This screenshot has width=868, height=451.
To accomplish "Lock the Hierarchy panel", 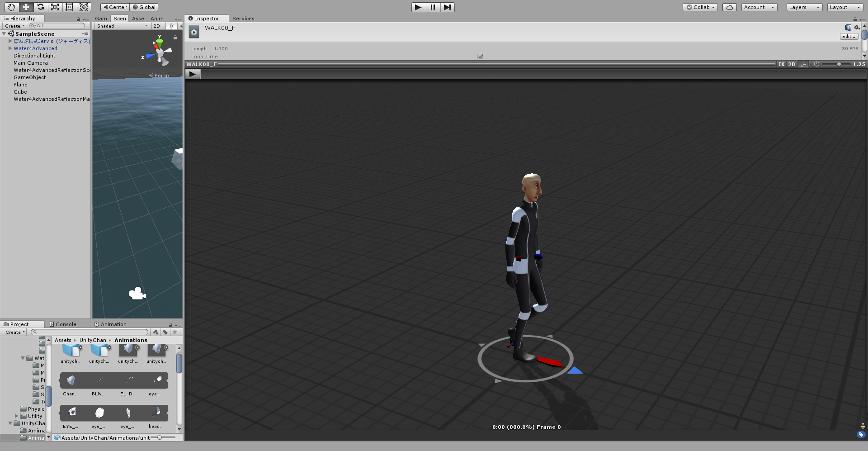I will tap(78, 19).
